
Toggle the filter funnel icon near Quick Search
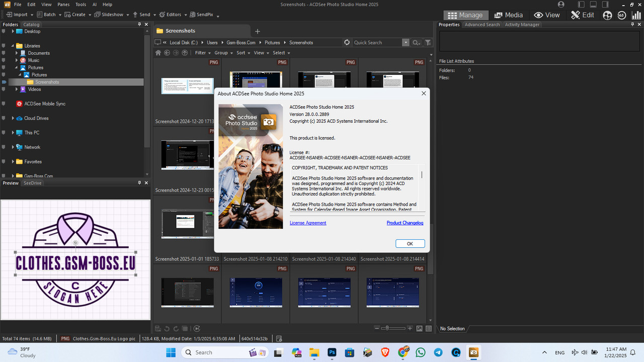tap(428, 43)
